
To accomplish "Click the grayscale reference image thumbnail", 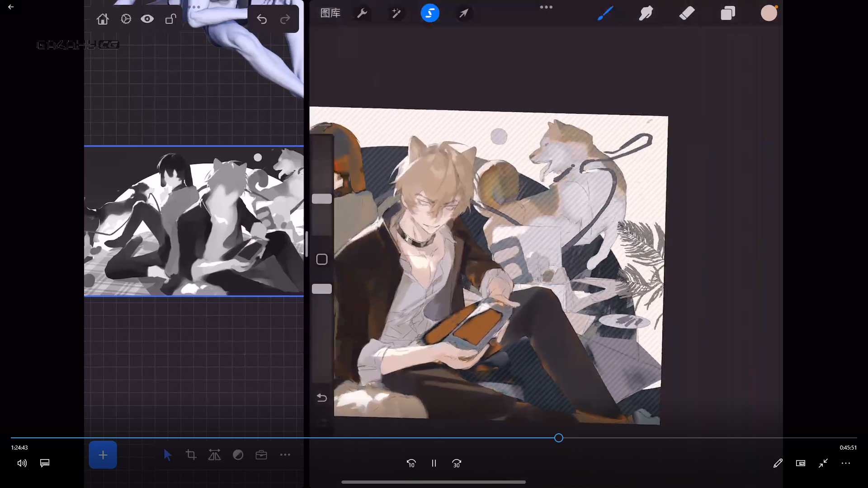I will [x=193, y=221].
